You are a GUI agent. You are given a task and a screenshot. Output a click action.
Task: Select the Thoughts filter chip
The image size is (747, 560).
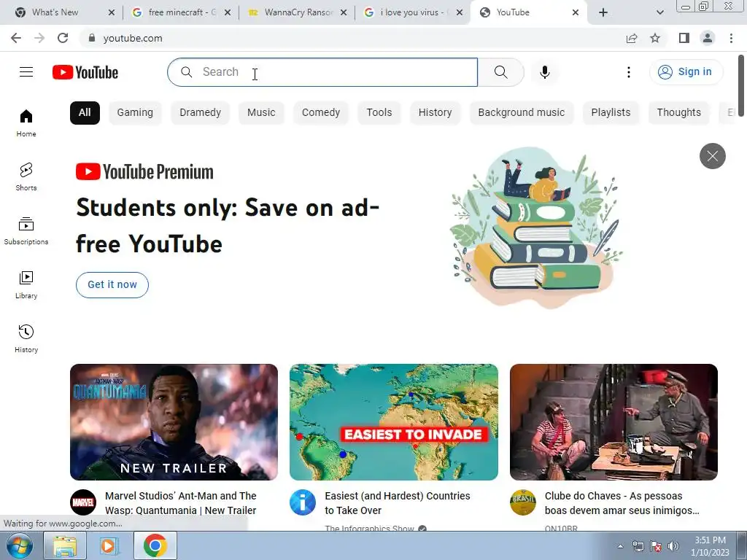click(679, 113)
